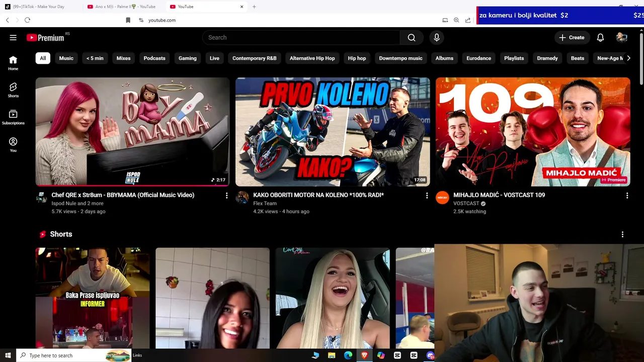This screenshot has width=644, height=362.
Task: Select the Albums filter chip
Action: [x=444, y=58]
